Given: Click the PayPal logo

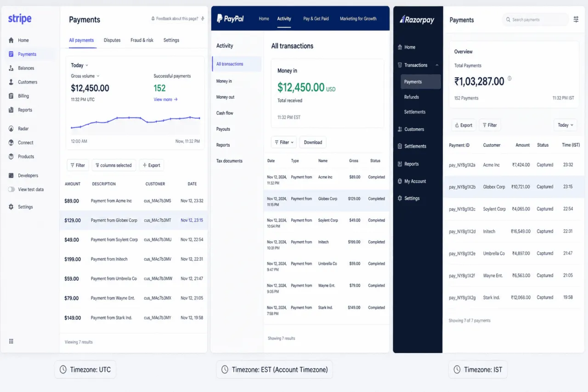Looking at the screenshot, I should tap(230, 18).
